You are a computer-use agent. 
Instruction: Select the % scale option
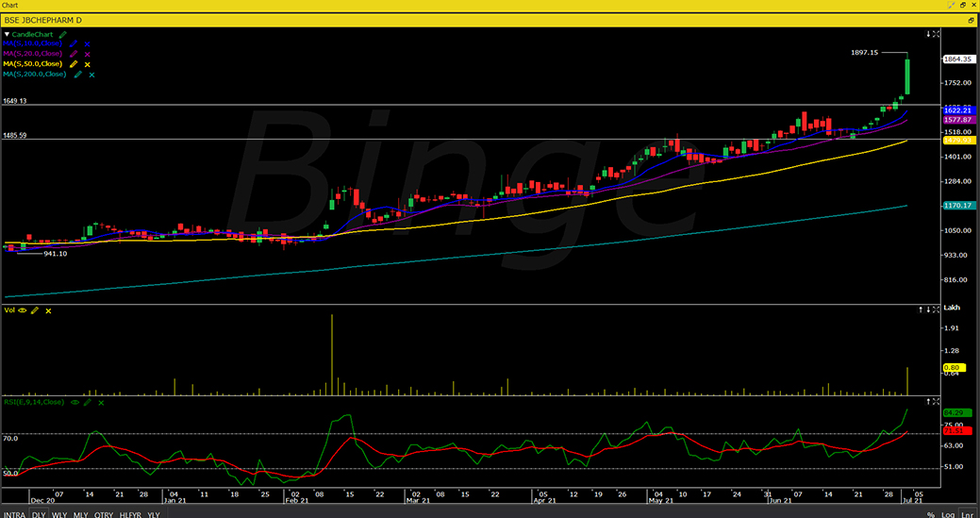click(931, 515)
